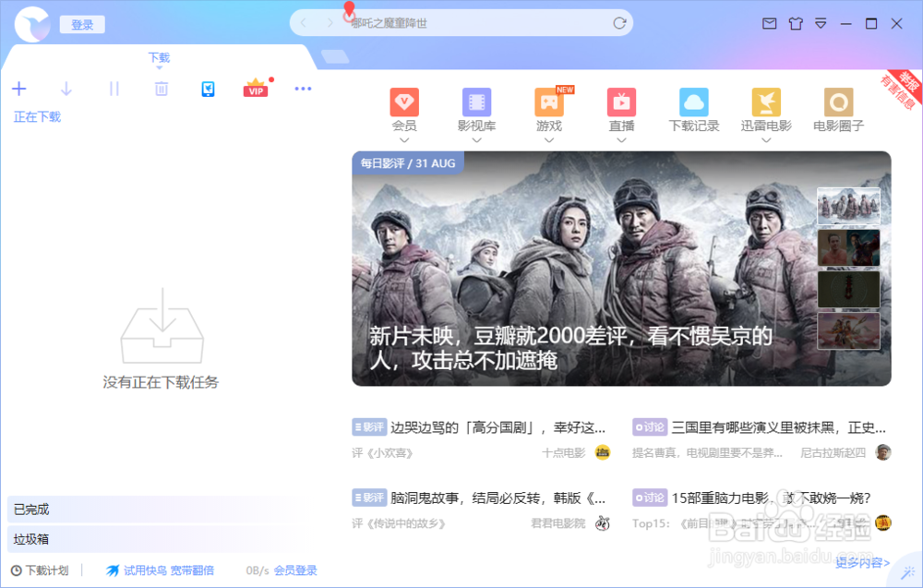This screenshot has width=923, height=588.
Task: Open the main menu triangle icon
Action: pyautogui.click(x=821, y=24)
